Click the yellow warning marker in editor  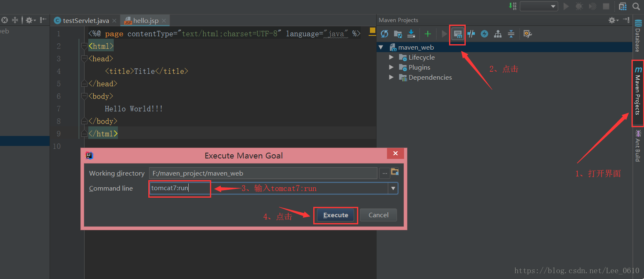(x=372, y=31)
